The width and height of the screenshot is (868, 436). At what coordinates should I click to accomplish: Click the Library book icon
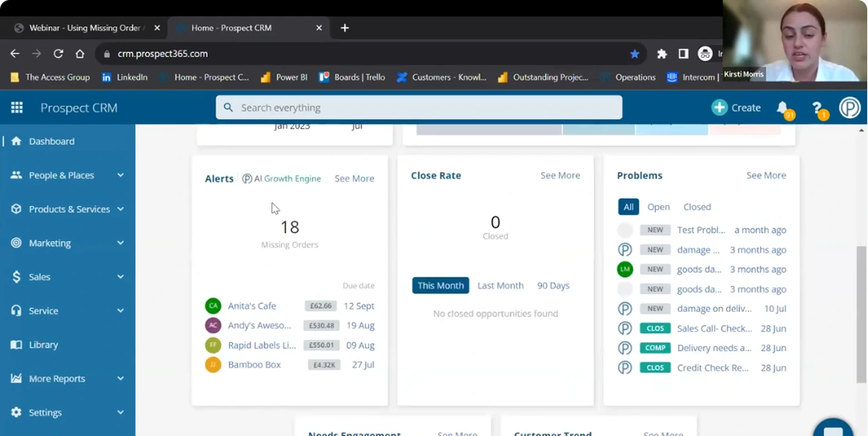click(16, 345)
